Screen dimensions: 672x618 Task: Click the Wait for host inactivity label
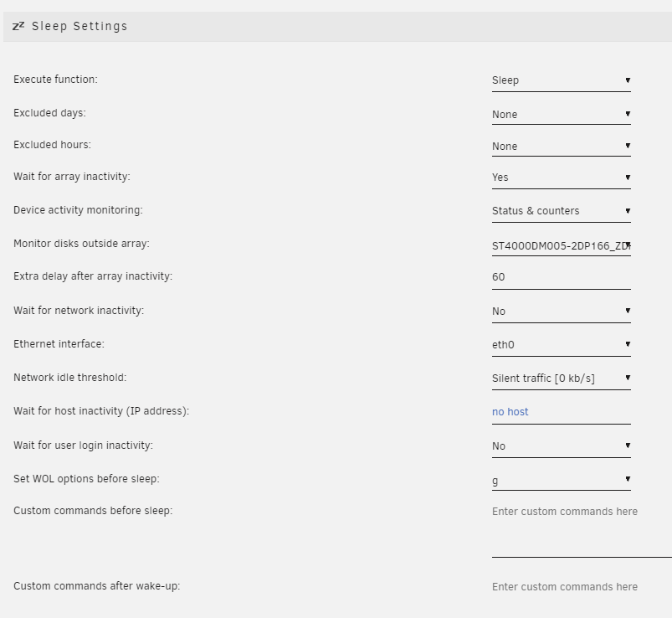[x=101, y=411]
